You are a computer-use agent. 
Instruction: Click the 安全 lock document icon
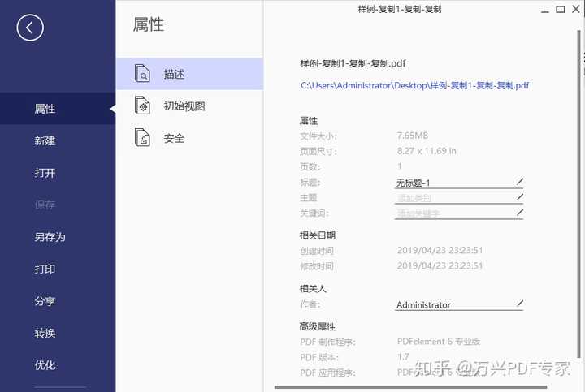click(x=142, y=137)
